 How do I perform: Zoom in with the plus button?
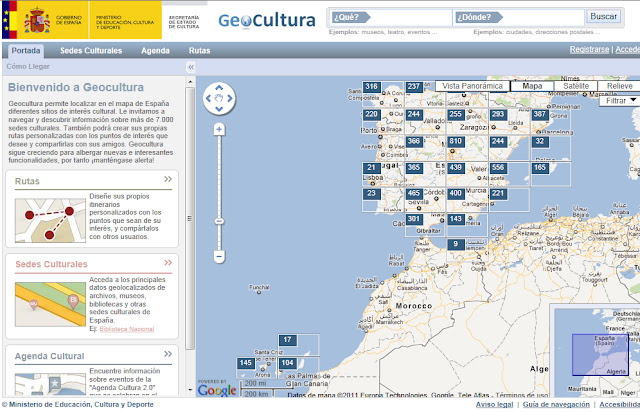[219, 129]
